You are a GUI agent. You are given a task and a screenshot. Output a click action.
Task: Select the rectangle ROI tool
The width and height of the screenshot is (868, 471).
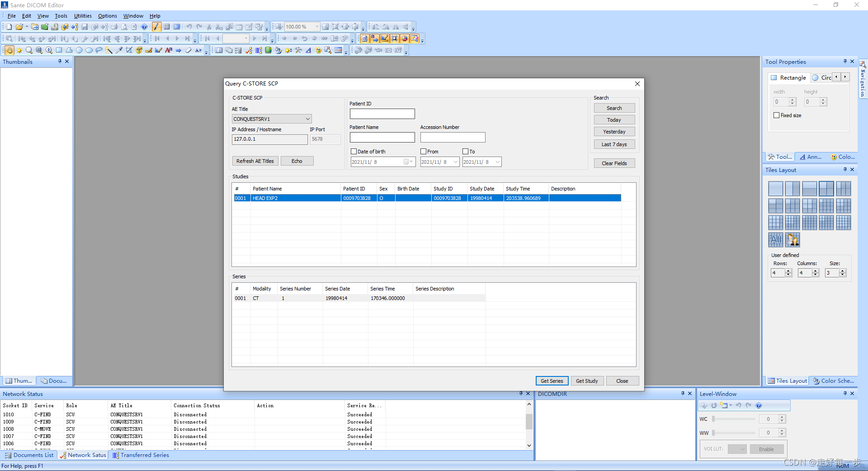59,50
